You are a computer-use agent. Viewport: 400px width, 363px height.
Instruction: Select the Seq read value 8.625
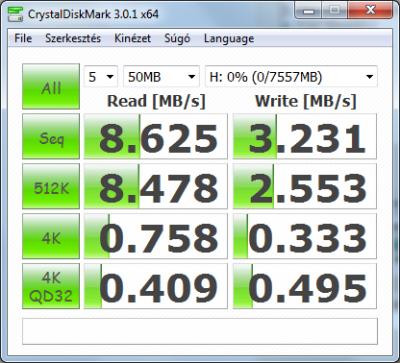click(156, 136)
